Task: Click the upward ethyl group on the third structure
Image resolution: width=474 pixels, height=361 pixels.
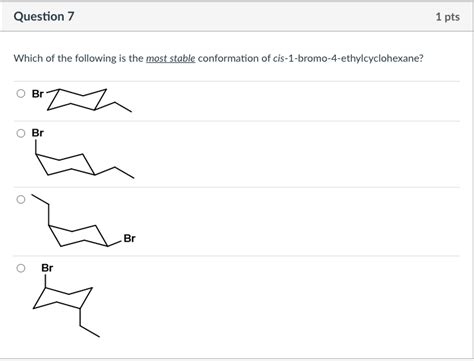Action: tap(41, 209)
